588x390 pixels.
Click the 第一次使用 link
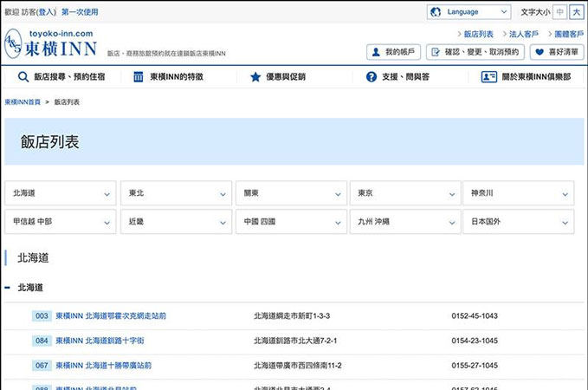80,12
